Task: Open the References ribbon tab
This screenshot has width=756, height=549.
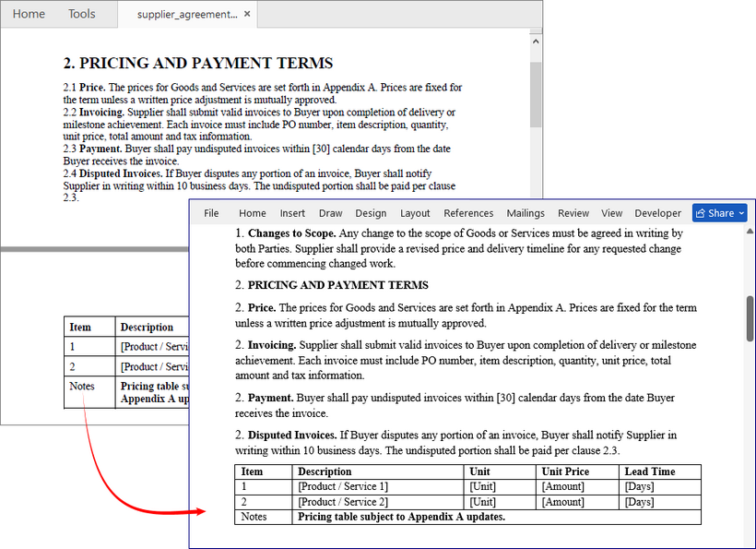Action: click(468, 213)
